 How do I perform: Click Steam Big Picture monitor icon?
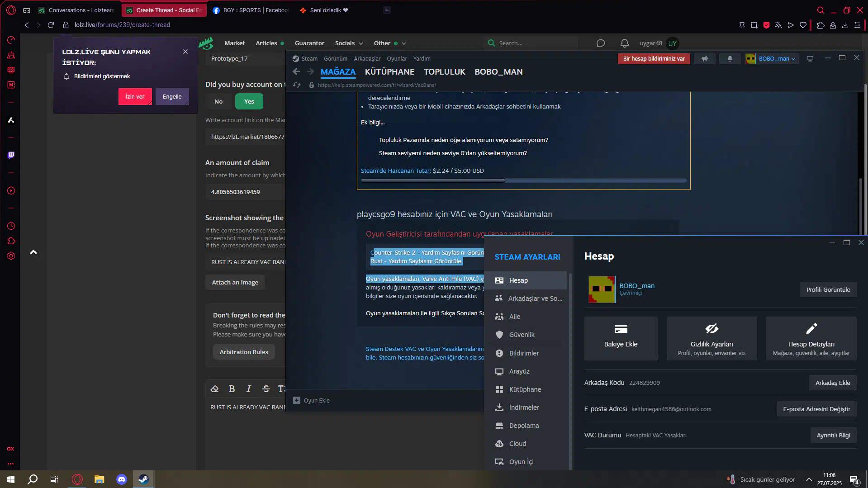click(x=810, y=59)
